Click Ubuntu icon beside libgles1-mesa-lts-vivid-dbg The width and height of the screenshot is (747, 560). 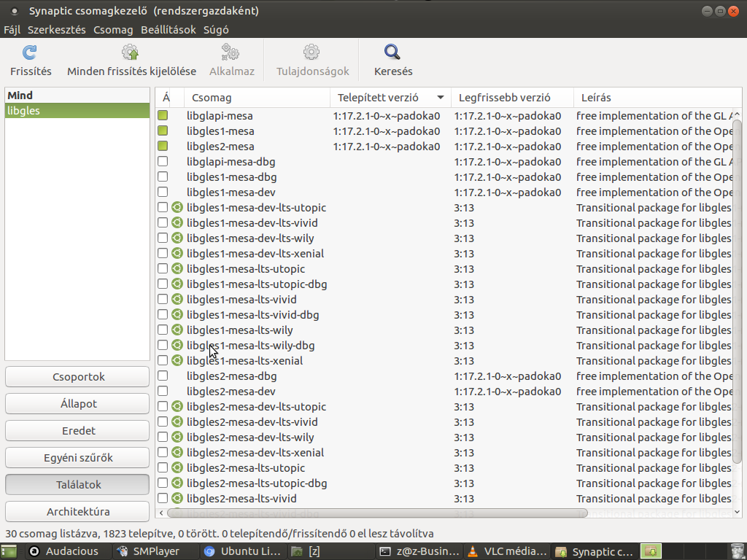point(177,315)
